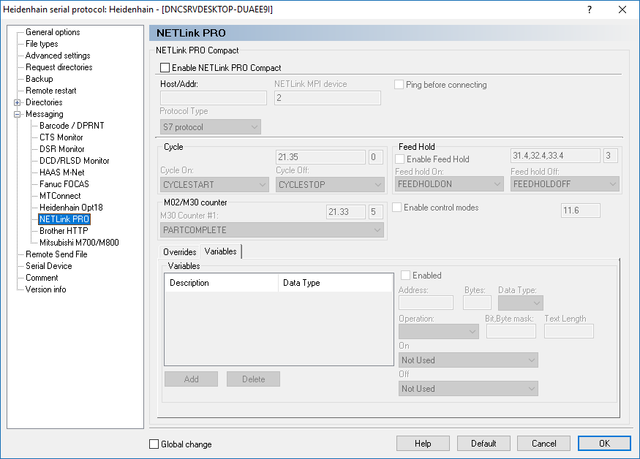640x459 pixels.
Task: Open the Operation dropdown
Action: pos(438,331)
